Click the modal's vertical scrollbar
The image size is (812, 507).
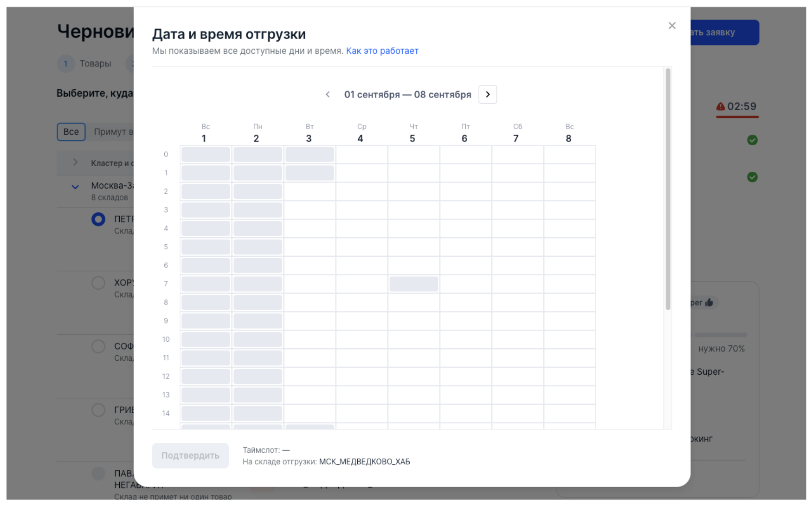click(x=668, y=189)
